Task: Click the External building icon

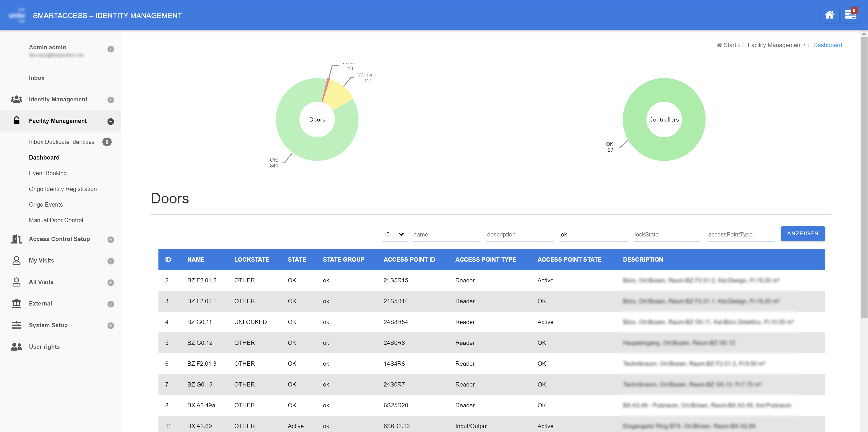Action: pos(16,303)
